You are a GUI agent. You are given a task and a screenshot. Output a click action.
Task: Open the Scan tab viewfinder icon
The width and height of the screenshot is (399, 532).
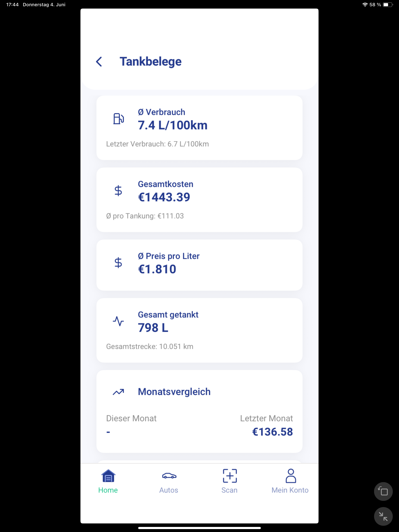pos(230,476)
